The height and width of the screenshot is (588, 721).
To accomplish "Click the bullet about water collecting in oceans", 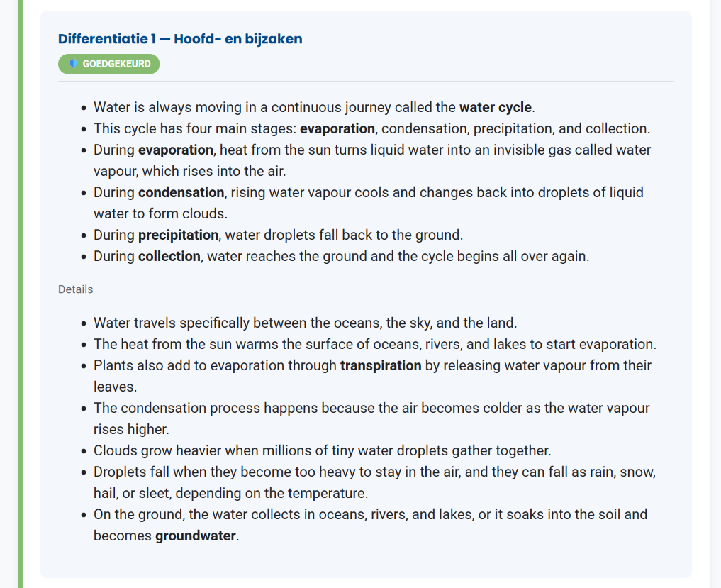I will click(x=371, y=525).
